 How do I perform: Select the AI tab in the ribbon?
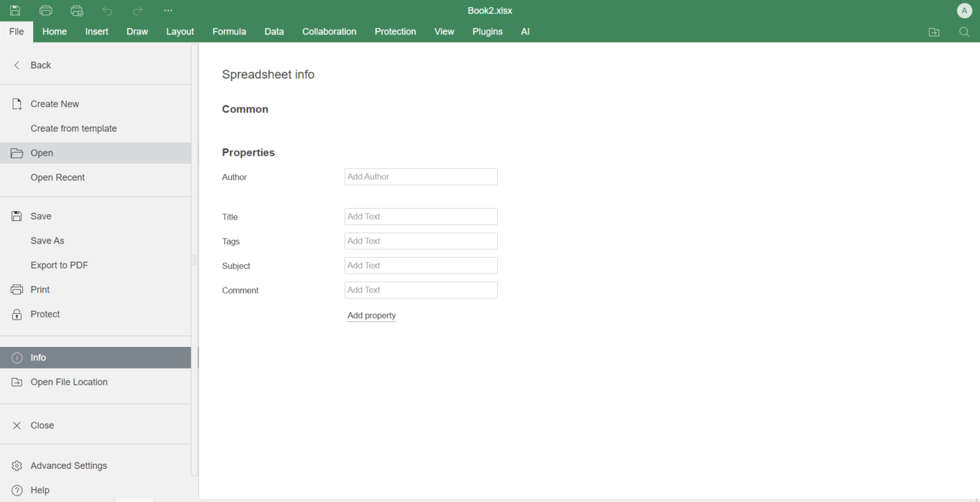525,31
